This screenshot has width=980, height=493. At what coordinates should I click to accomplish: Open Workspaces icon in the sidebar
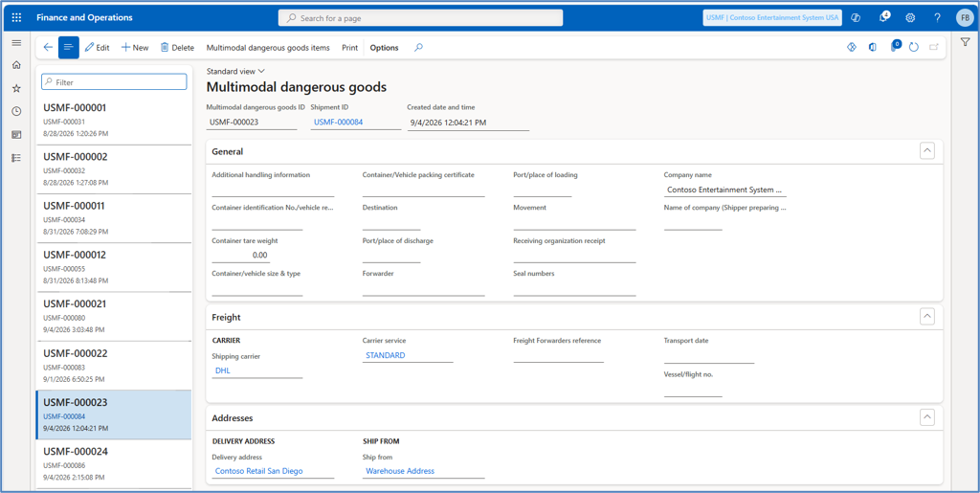pyautogui.click(x=16, y=134)
